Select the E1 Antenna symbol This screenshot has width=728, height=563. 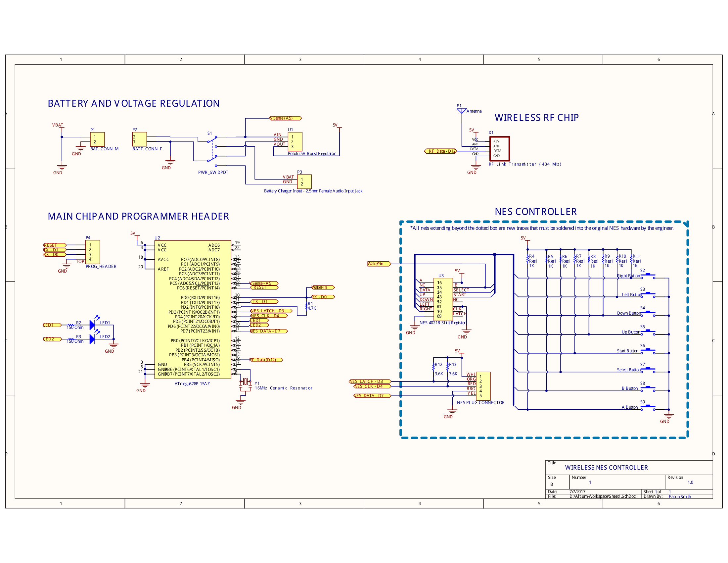pyautogui.click(x=462, y=111)
